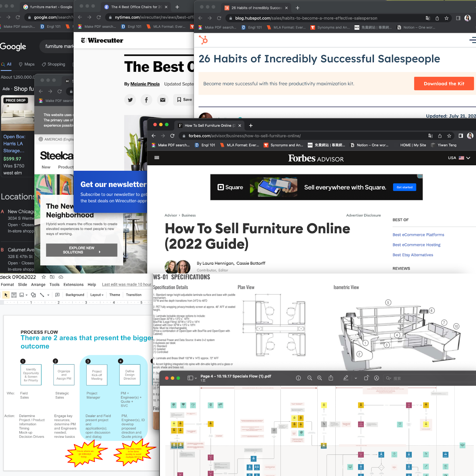Image resolution: width=476 pixels, height=476 pixels.
Task: Share the Wirecutter article on Twitter
Action: pyautogui.click(x=130, y=100)
